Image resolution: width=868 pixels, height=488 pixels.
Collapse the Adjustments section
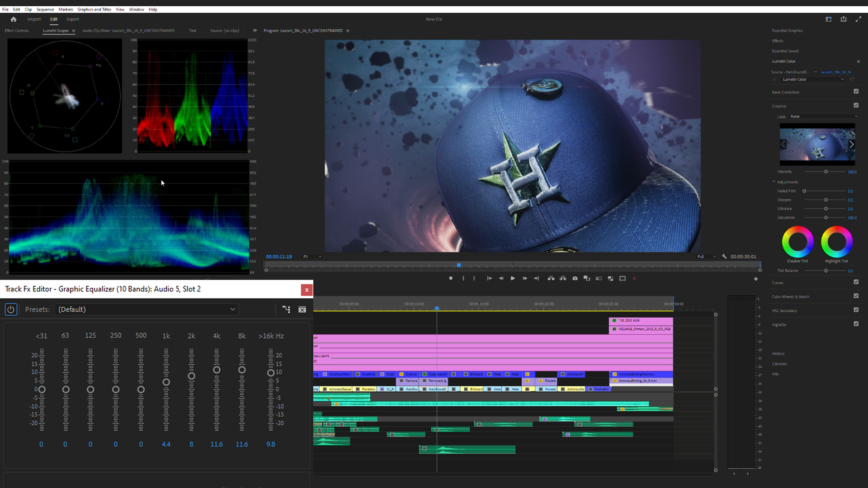point(774,182)
